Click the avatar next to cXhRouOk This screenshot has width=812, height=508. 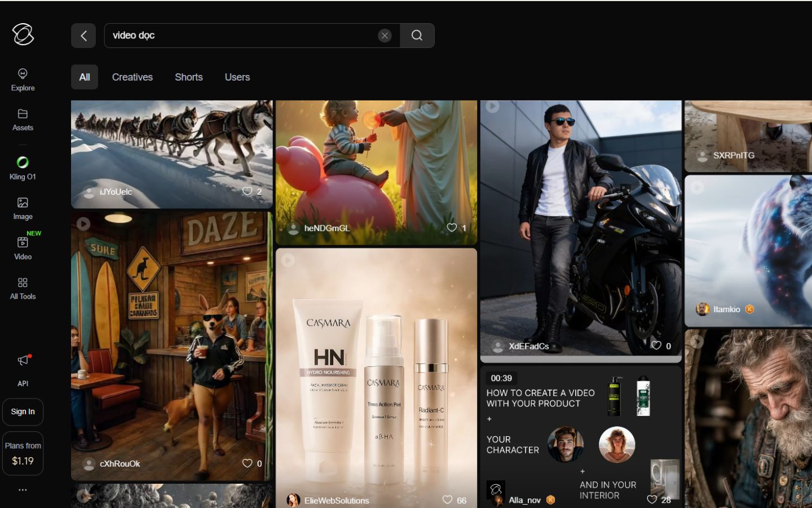[x=89, y=464]
